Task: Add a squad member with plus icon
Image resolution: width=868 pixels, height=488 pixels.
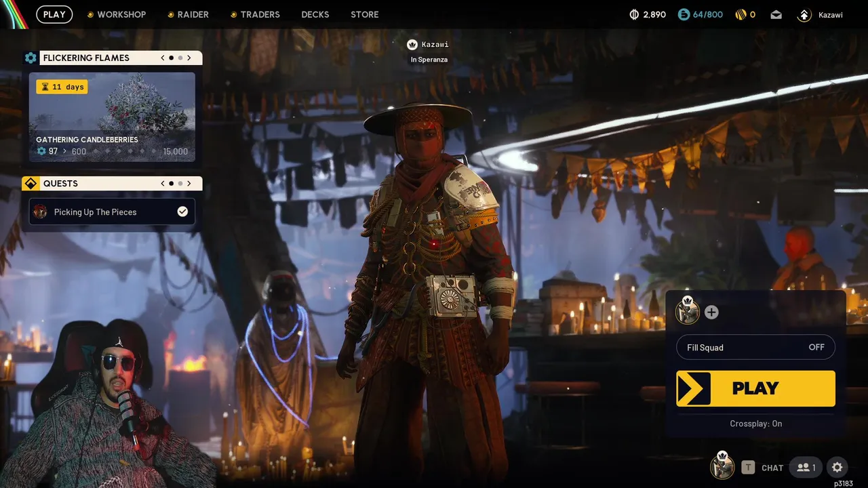Action: point(711,312)
